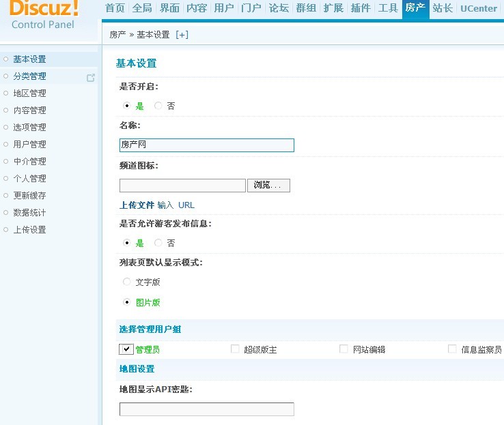The height and width of the screenshot is (425, 504).
Task: Select 否 for 是否开启
Action: pyautogui.click(x=158, y=106)
